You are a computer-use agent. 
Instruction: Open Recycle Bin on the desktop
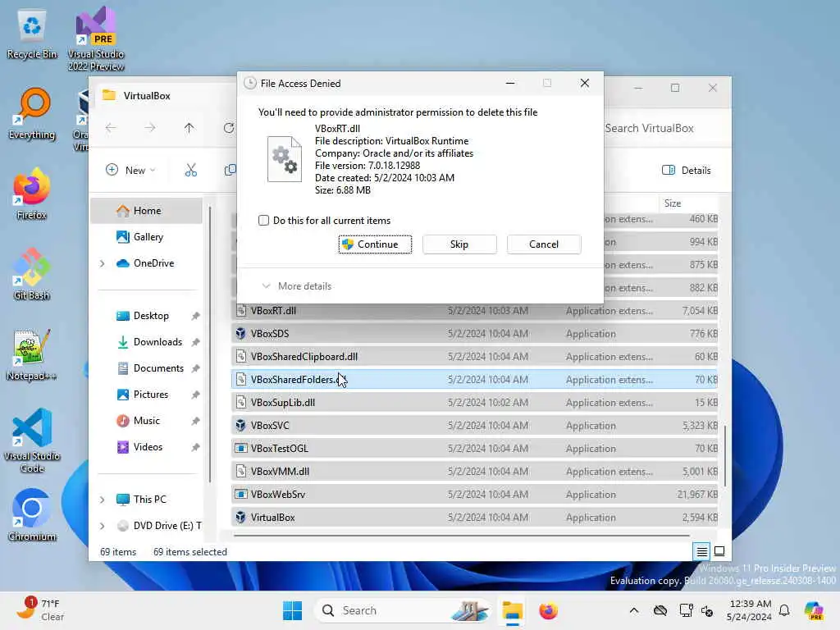point(32,34)
